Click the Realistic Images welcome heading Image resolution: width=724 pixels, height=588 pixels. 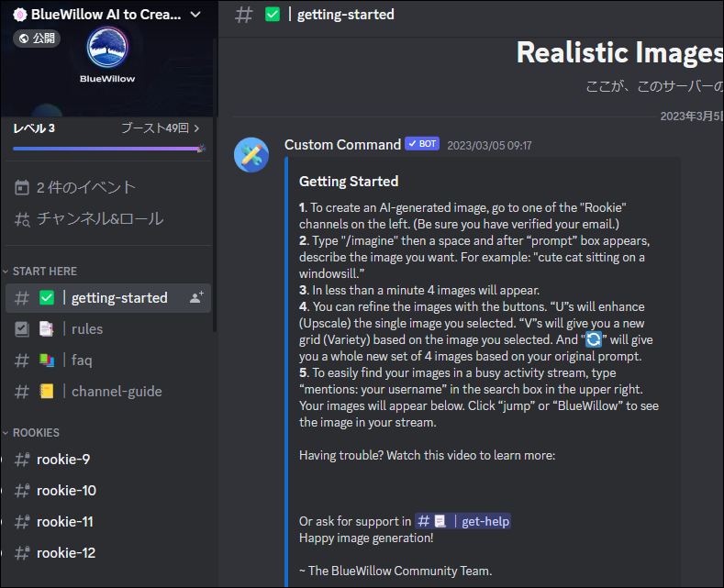tap(619, 52)
